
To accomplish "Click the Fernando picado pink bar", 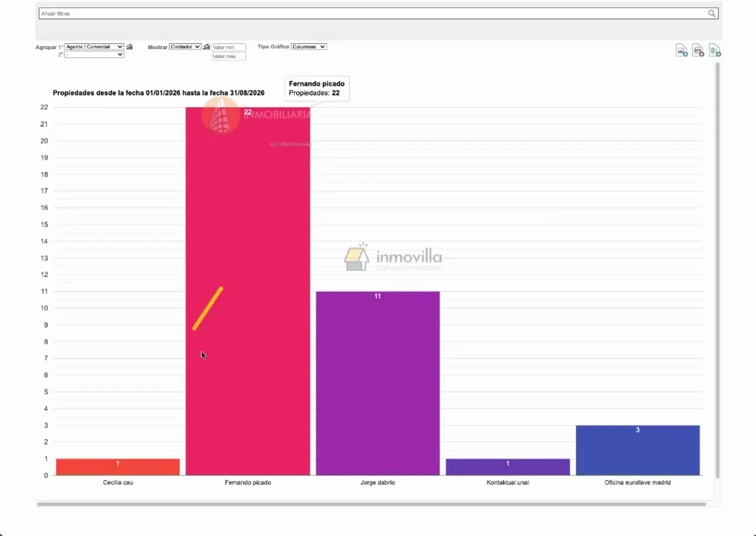I will click(248, 291).
